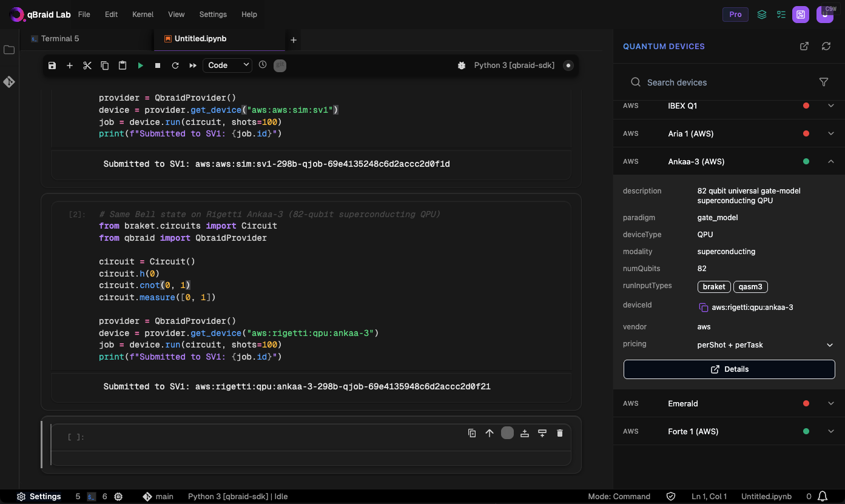845x504 pixels.
Task: Insert a cell above the empty cell
Action: point(525,433)
